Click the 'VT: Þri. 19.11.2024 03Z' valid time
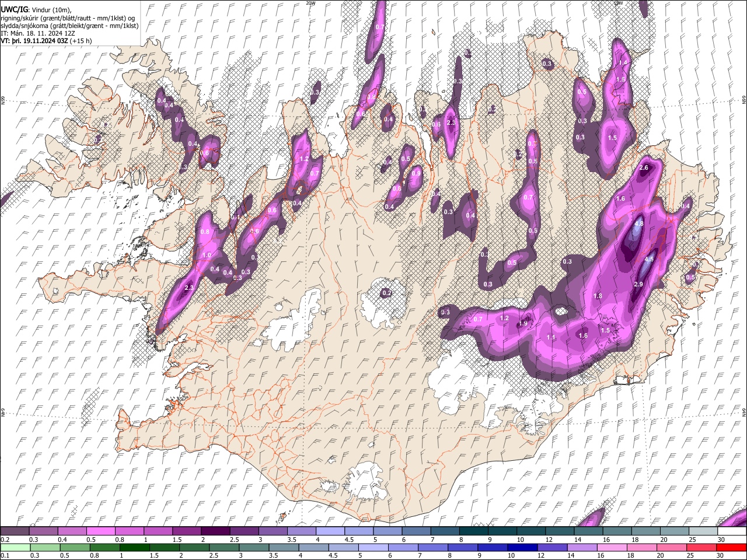This screenshot has height=560, width=747. tap(35, 41)
